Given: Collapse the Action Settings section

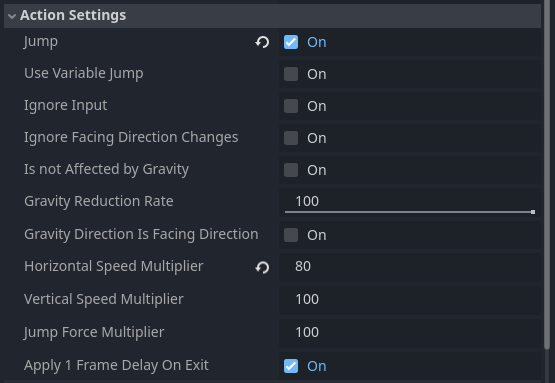Looking at the screenshot, I should (12, 16).
